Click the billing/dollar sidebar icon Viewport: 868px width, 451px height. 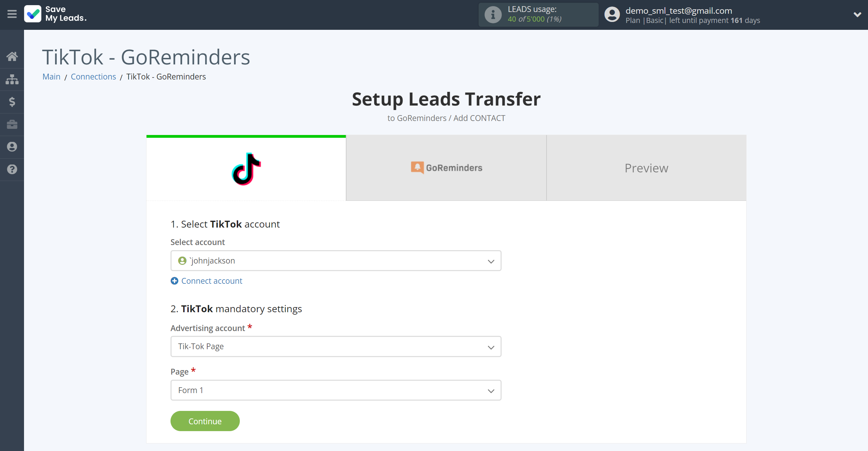pos(12,101)
